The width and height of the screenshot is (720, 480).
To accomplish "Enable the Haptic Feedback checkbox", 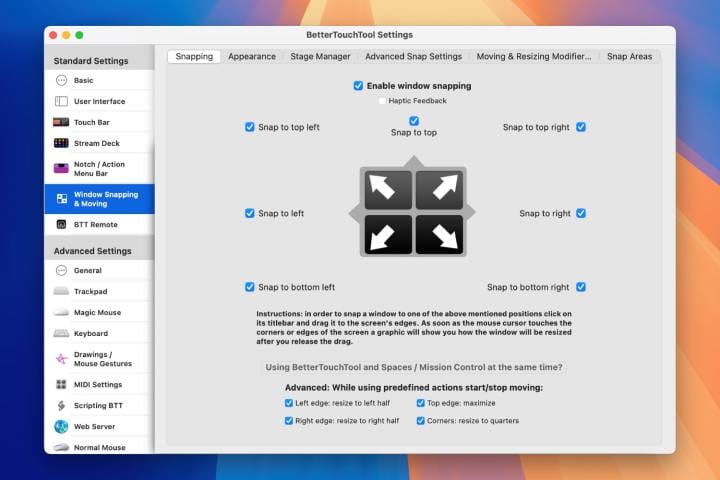I will tap(382, 101).
